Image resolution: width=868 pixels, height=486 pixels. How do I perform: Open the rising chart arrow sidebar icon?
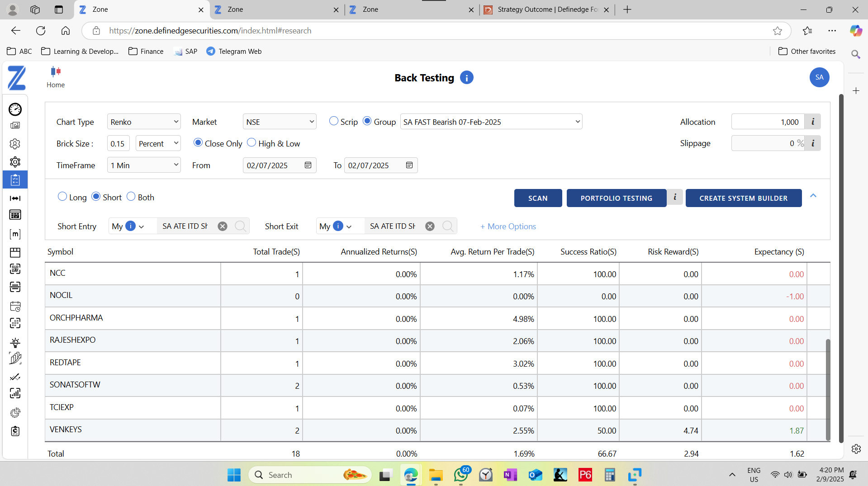(15, 359)
